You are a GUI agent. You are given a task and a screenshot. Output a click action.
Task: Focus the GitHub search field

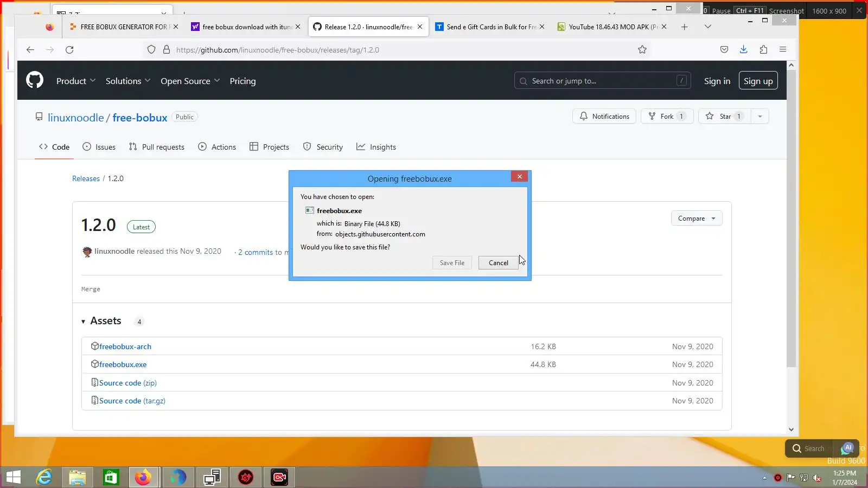pyautogui.click(x=602, y=81)
